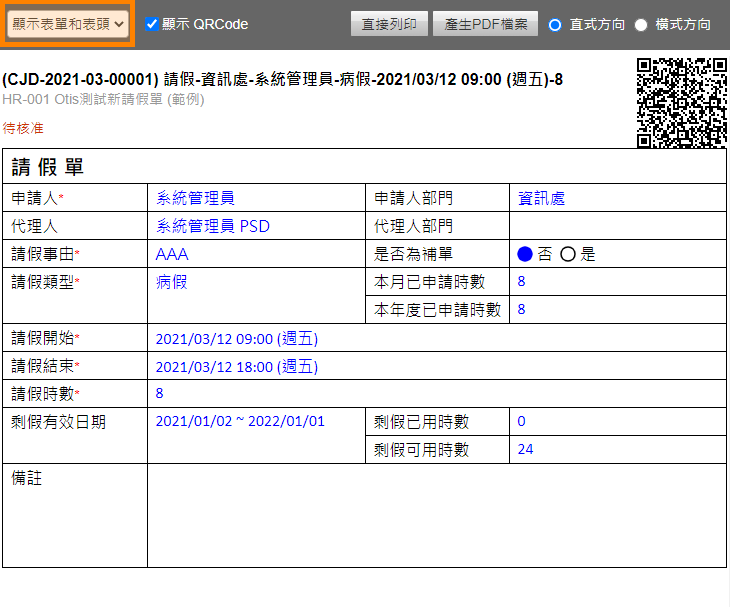
Task: Click the 請假結束 label
Action: pyautogui.click(x=43, y=366)
